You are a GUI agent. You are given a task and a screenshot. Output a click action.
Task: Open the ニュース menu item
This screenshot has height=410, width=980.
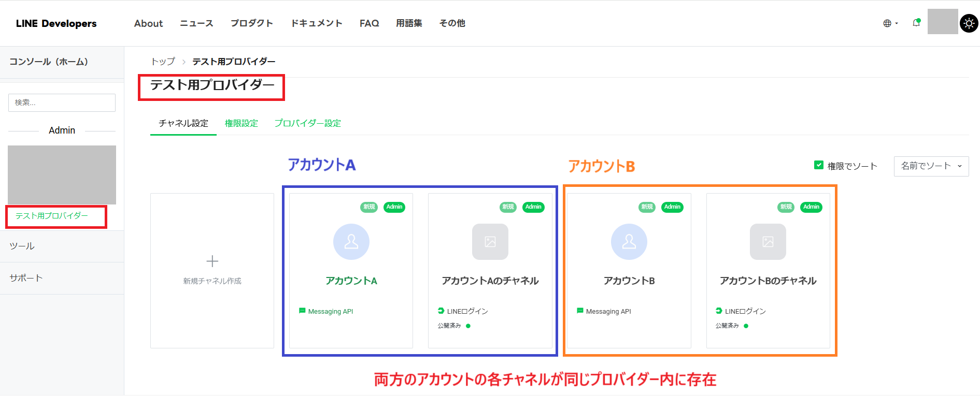pyautogui.click(x=196, y=23)
